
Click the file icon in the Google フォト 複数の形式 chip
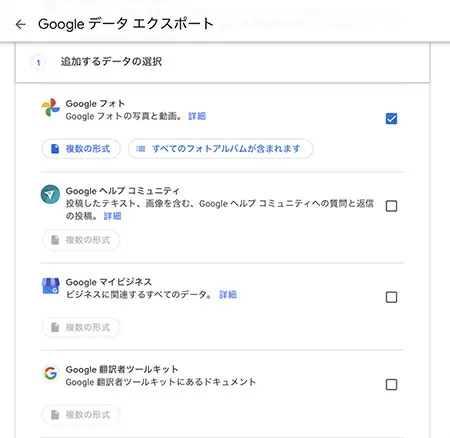pos(55,149)
